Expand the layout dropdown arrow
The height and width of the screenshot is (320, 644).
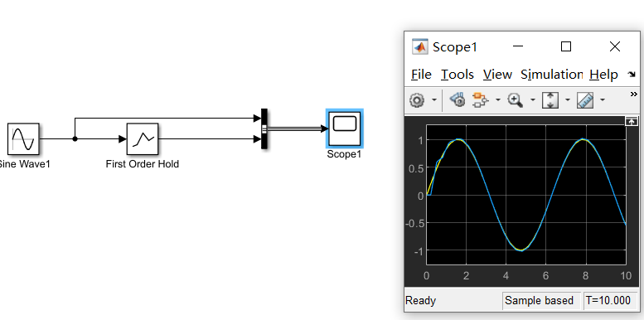point(498,99)
